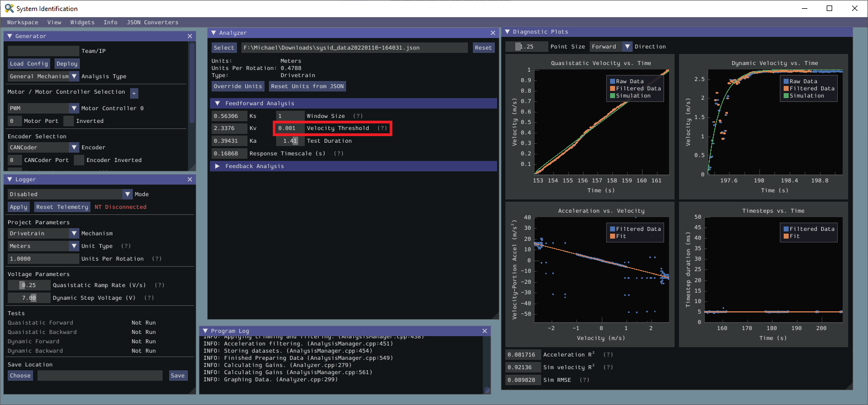Toggle the motor Inverted checkbox
Screen dimensions: 868x405
[68, 121]
